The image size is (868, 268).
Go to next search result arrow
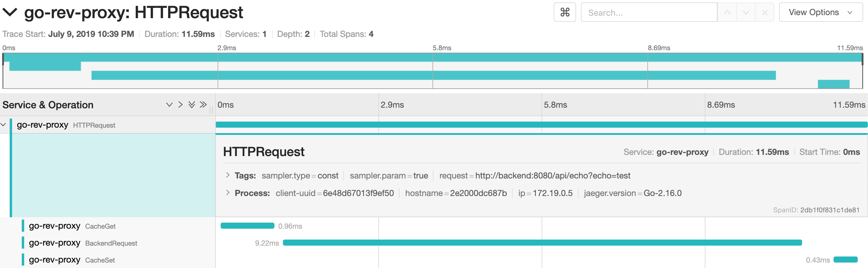click(x=746, y=12)
